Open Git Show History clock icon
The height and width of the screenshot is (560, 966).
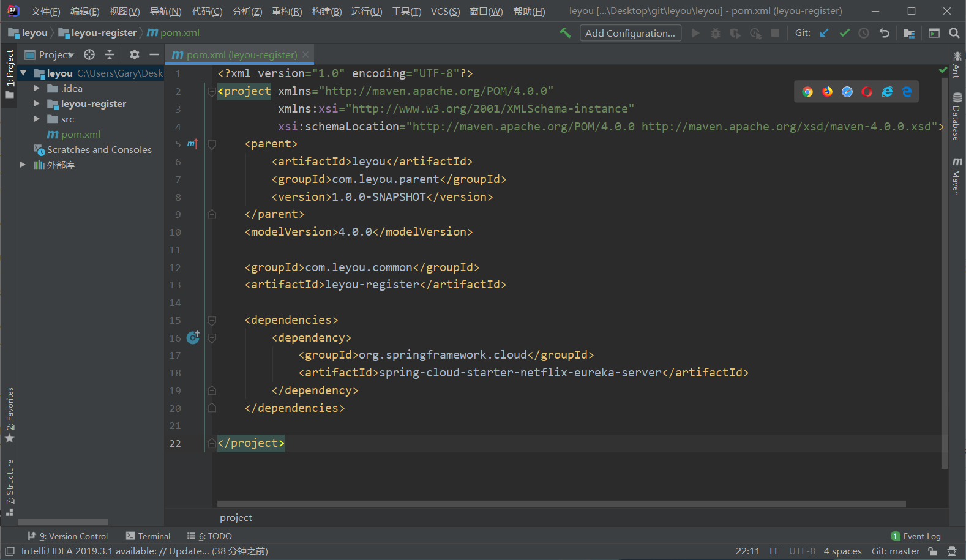pos(864,33)
